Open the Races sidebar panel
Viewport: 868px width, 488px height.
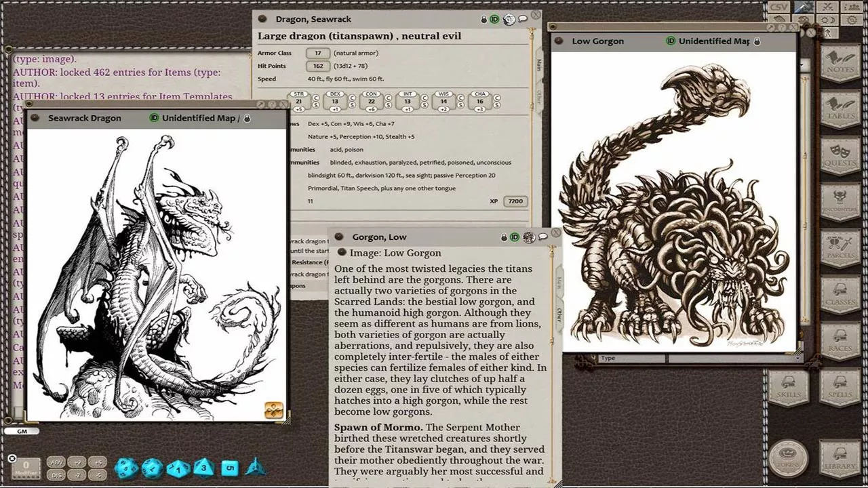840,342
